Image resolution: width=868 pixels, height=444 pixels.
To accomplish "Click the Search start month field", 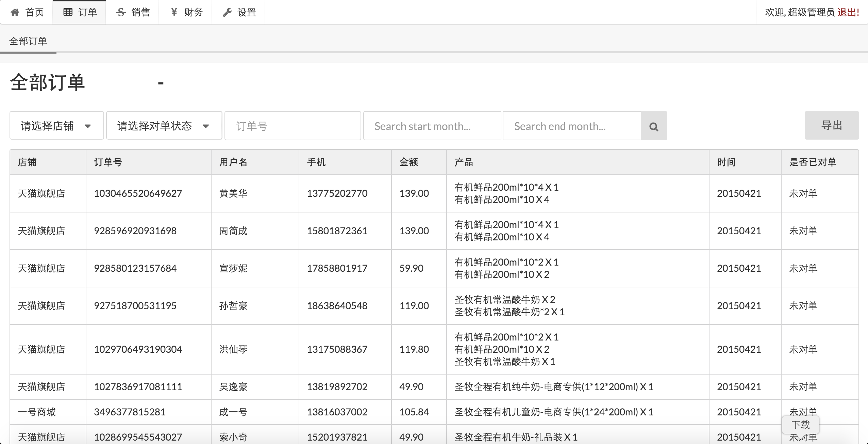I will 432,126.
